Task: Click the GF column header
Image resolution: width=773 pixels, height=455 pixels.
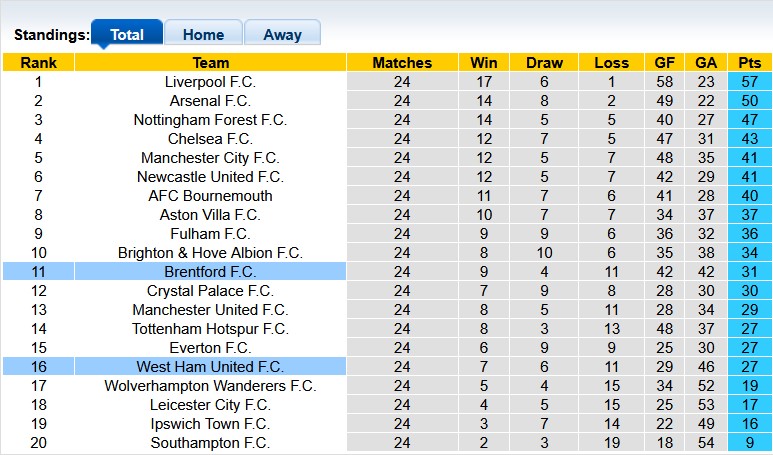Action: point(664,63)
